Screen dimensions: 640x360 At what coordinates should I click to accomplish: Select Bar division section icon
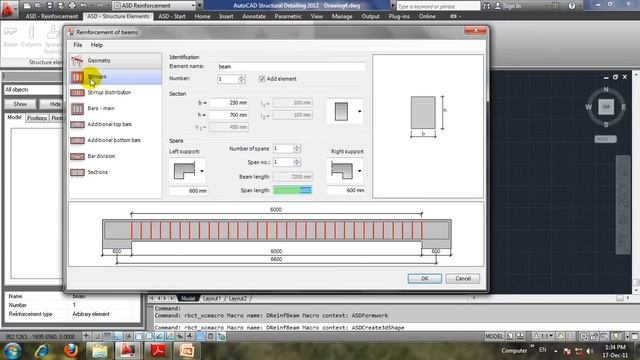coord(77,156)
